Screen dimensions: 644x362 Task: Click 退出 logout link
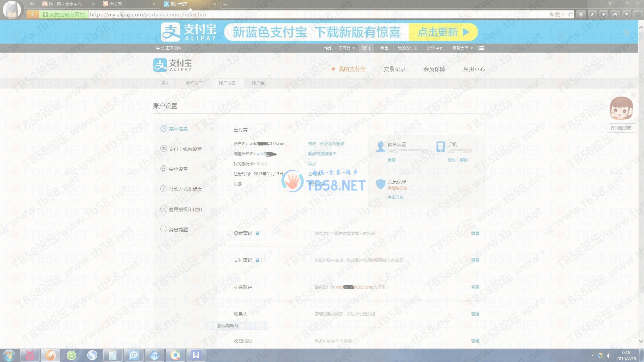click(x=384, y=48)
